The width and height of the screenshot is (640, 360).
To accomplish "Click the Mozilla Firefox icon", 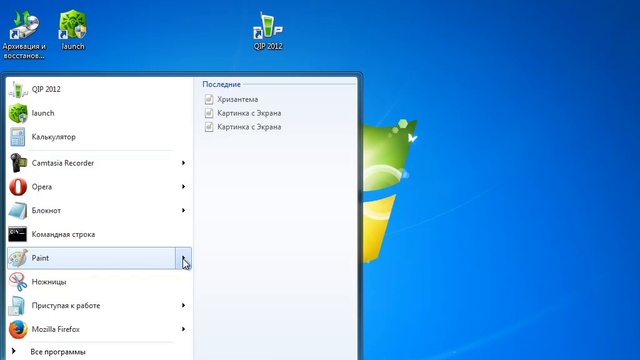I will tap(18, 329).
